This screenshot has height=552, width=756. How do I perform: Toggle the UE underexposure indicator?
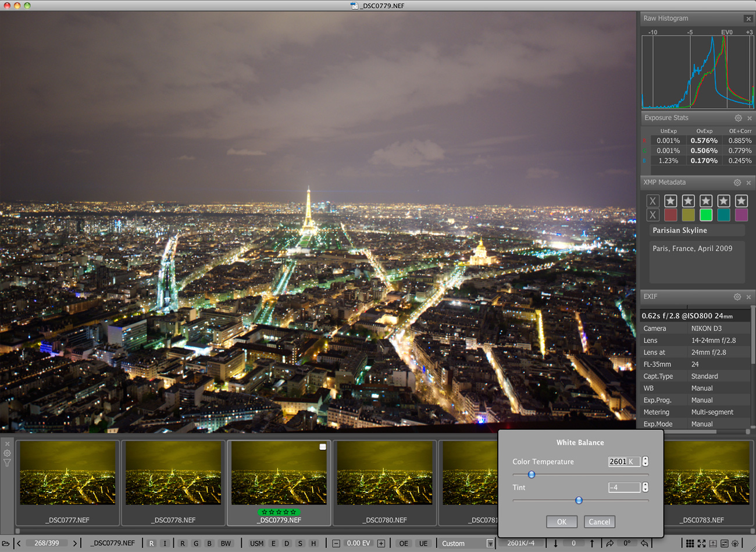(x=423, y=543)
